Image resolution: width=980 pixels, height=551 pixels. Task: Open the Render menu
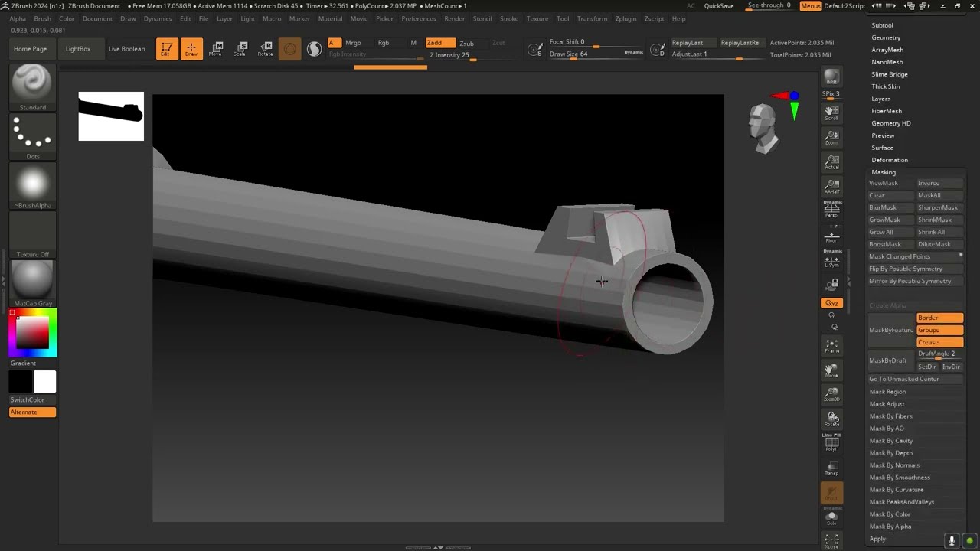(454, 18)
